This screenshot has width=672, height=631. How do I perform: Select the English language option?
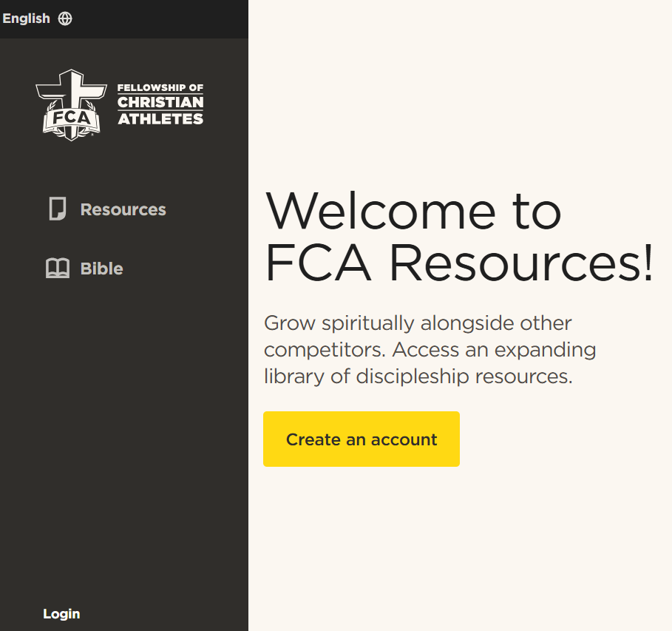tap(26, 18)
